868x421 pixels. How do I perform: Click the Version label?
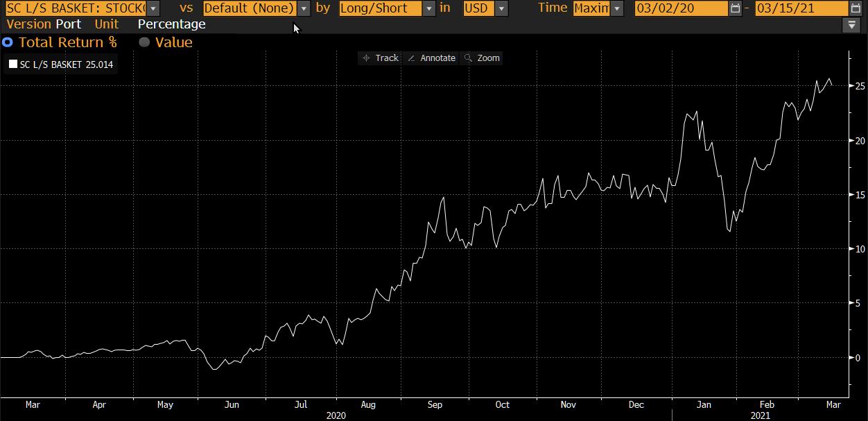pyautogui.click(x=28, y=24)
